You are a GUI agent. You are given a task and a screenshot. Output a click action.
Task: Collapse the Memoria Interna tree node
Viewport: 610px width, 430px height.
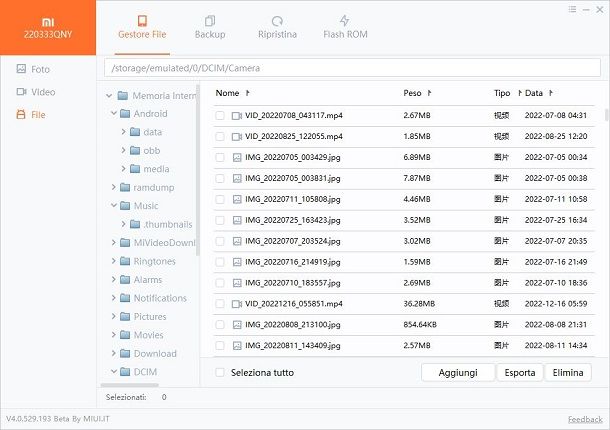[x=109, y=96]
